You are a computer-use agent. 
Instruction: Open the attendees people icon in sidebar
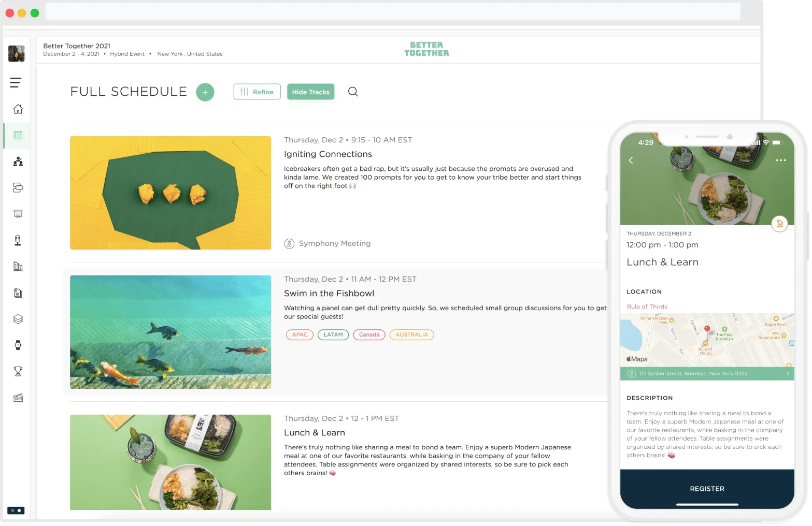point(18,162)
